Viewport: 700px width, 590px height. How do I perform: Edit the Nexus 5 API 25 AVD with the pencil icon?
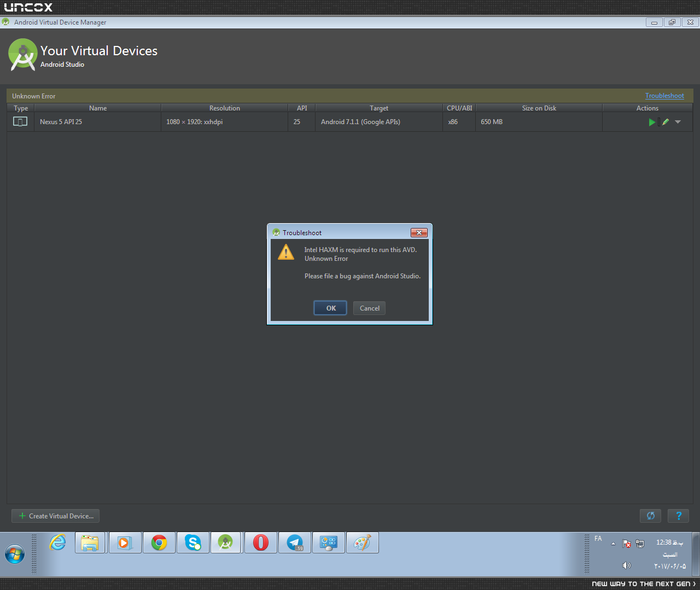click(x=666, y=122)
